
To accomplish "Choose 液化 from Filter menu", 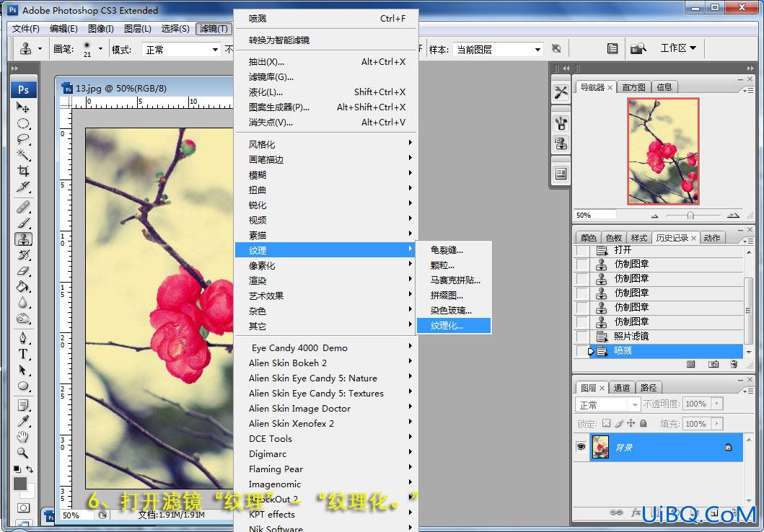I will click(326, 92).
